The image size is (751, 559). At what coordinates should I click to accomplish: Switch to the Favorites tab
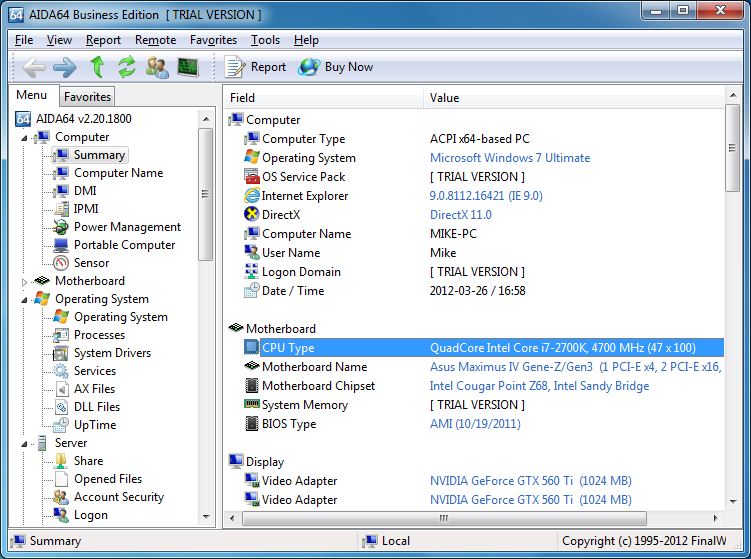point(87,97)
